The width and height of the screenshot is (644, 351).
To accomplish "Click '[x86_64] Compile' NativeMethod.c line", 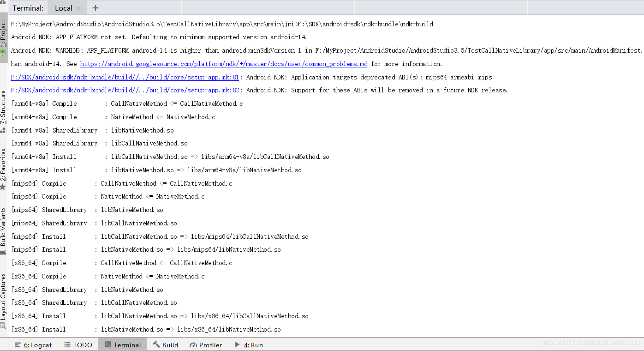I will [108, 276].
